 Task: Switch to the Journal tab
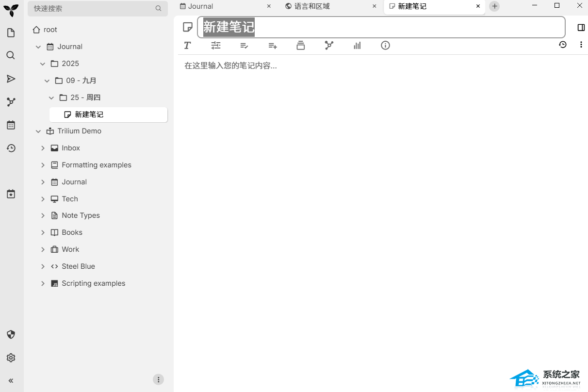pos(200,6)
